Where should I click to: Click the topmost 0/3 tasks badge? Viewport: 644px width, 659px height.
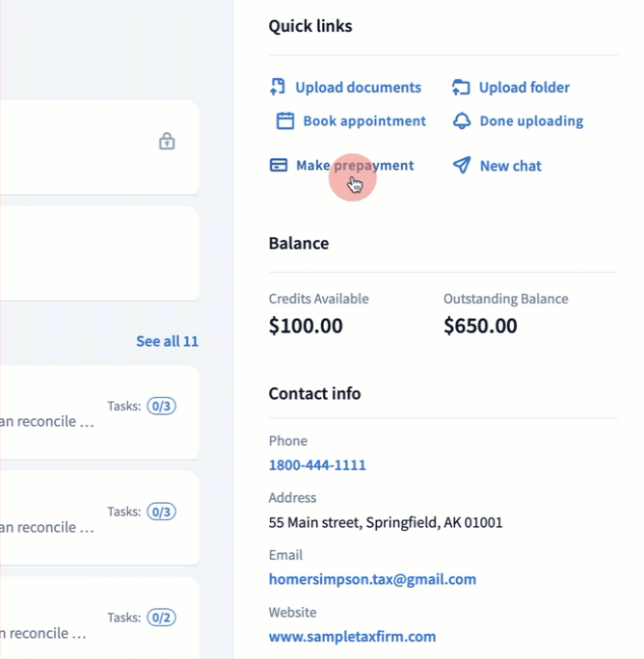pos(160,406)
